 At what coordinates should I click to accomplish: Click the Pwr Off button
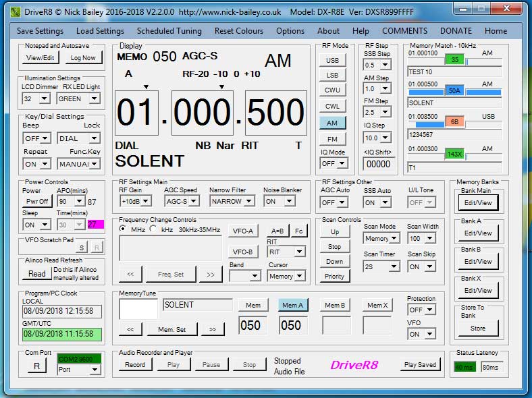[37, 201]
